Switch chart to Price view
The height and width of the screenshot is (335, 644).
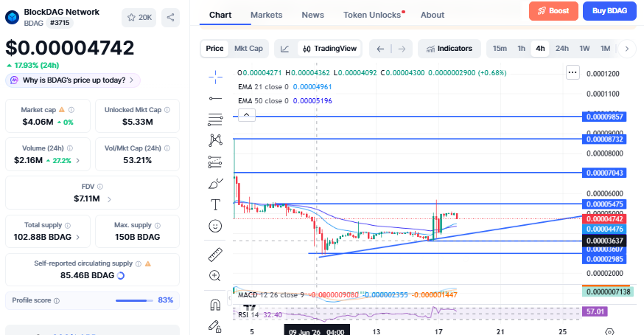coord(214,49)
